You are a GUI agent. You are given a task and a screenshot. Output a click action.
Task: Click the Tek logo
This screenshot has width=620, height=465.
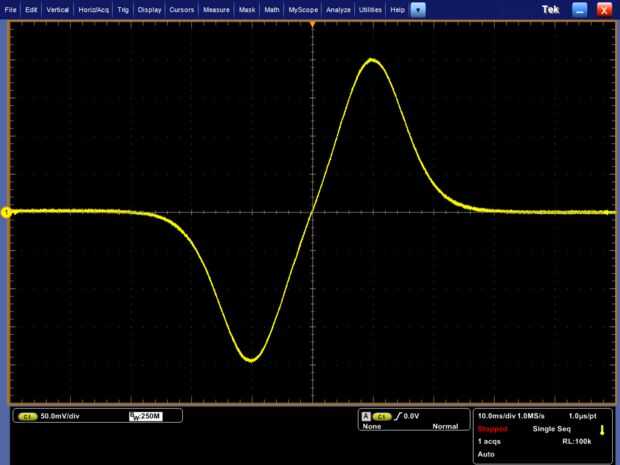click(550, 9)
